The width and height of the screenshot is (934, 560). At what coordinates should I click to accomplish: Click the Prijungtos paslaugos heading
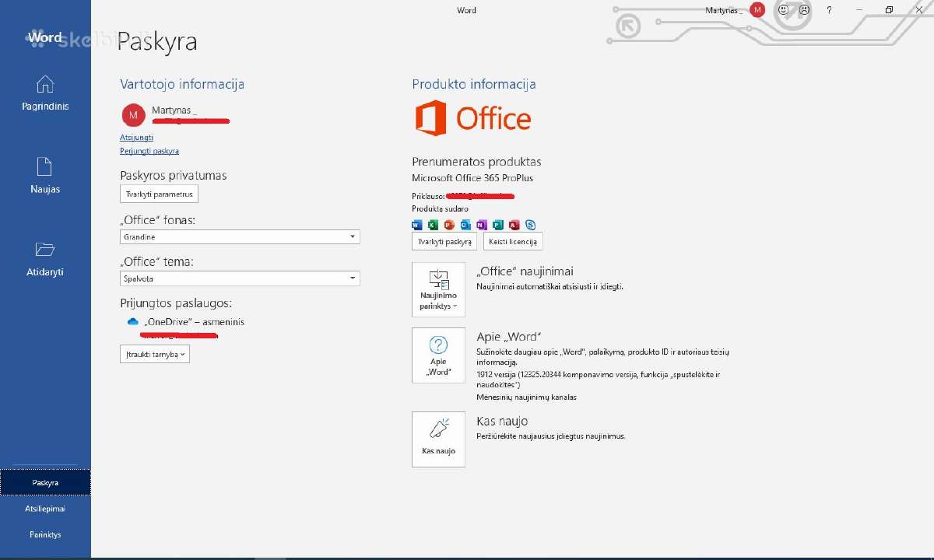pos(176,303)
